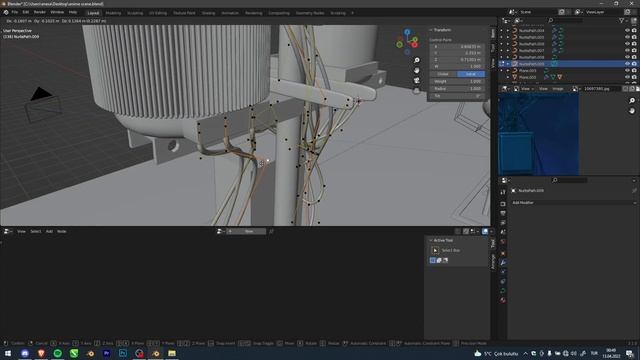Click the Radius value slider
The image size is (640, 360).
457,89
